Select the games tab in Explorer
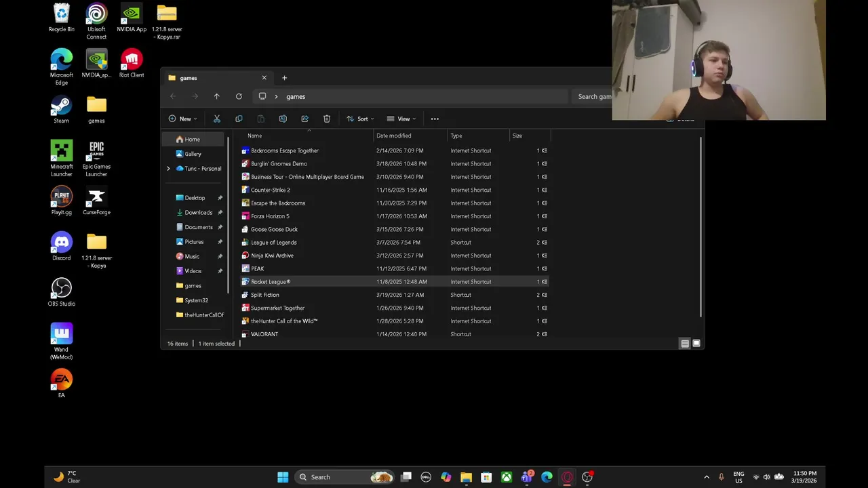Image resolution: width=868 pixels, height=488 pixels. coord(217,78)
